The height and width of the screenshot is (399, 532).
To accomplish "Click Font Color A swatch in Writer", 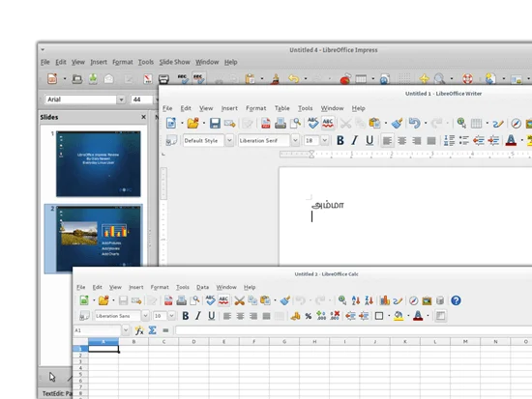I will [511, 140].
